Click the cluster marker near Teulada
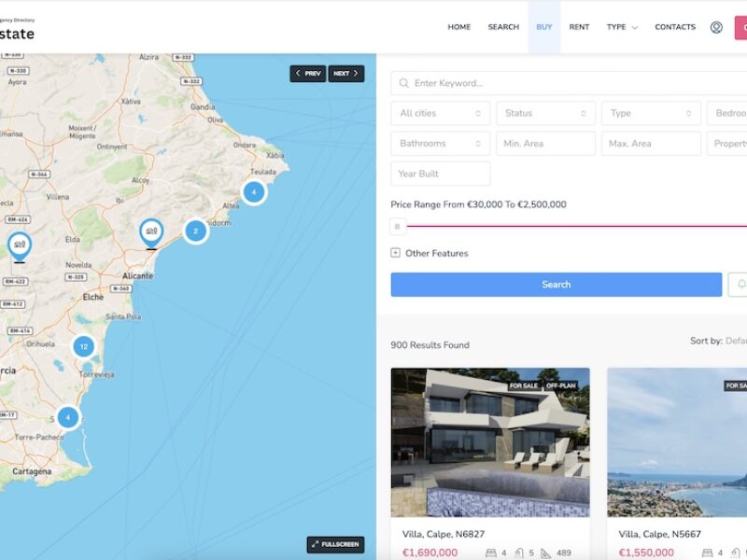Viewport: 747px width, 560px height. [253, 191]
